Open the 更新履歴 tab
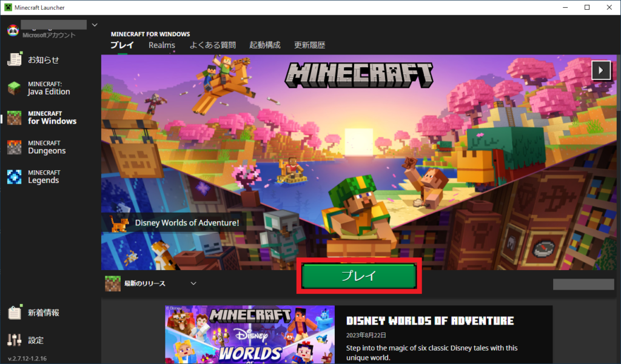 (310, 45)
